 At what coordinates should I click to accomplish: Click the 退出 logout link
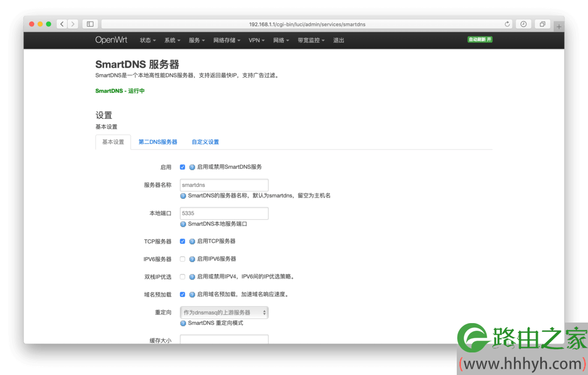click(x=339, y=40)
